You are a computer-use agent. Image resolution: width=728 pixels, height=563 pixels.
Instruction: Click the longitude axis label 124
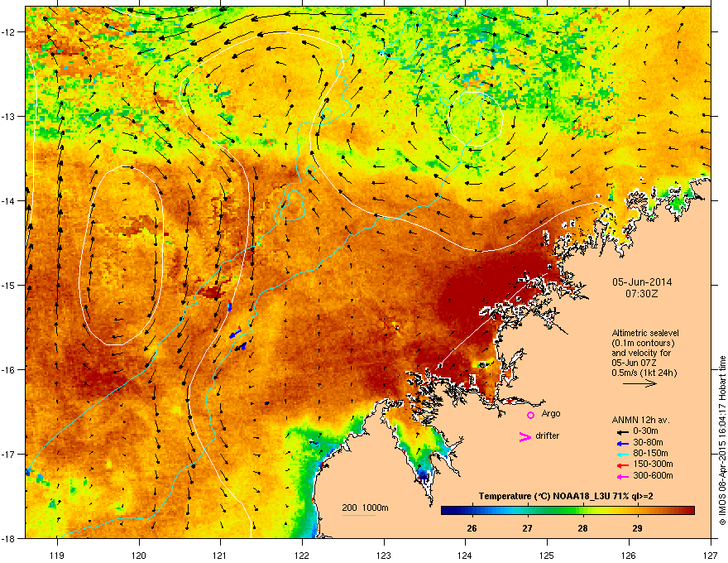point(465,556)
